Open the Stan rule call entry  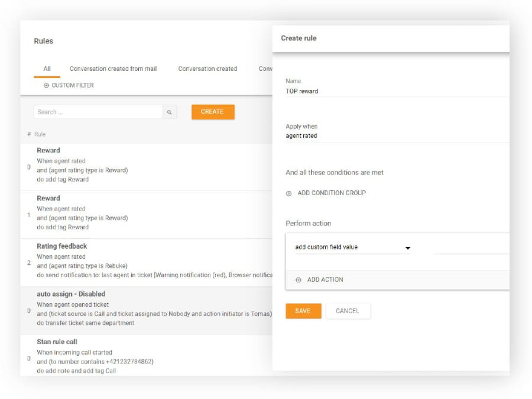[x=57, y=342]
